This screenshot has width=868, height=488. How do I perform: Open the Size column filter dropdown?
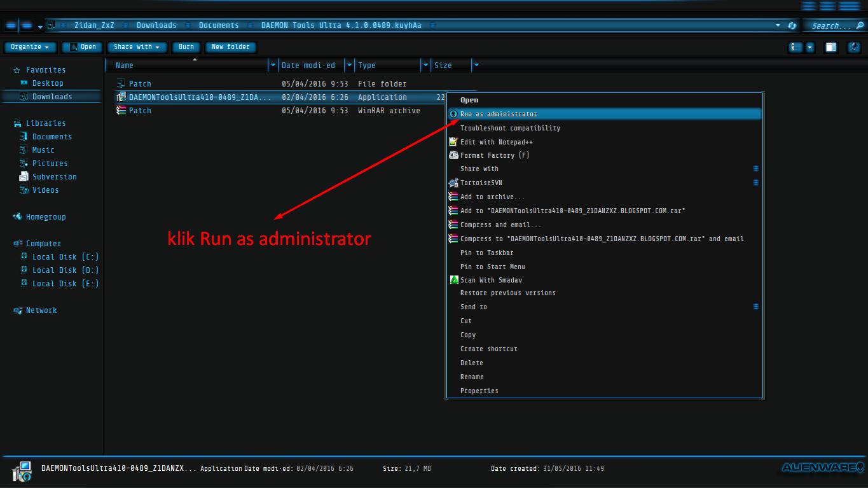(x=476, y=65)
